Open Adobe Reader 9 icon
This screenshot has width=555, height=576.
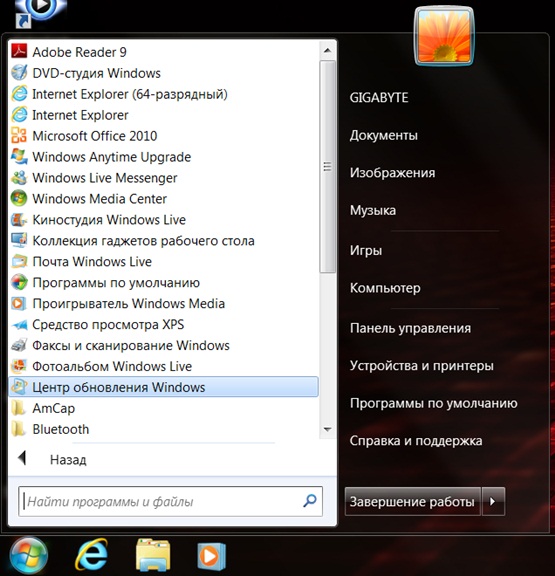pos(19,52)
